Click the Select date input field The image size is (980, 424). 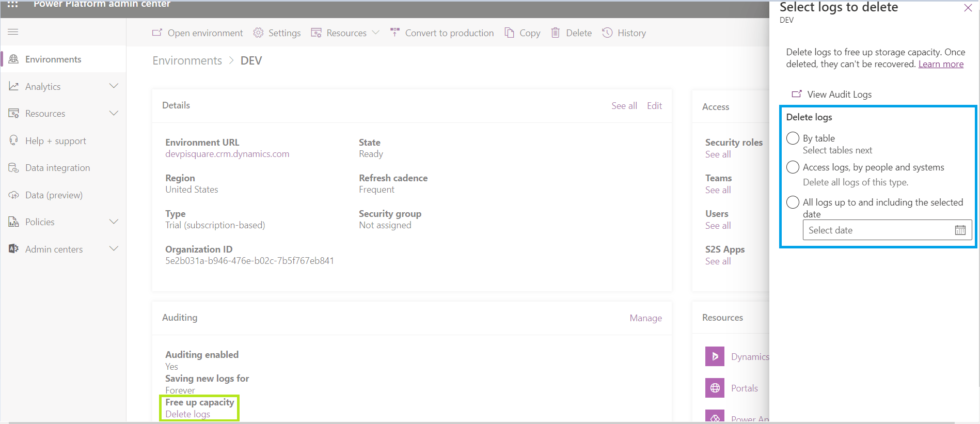(887, 230)
